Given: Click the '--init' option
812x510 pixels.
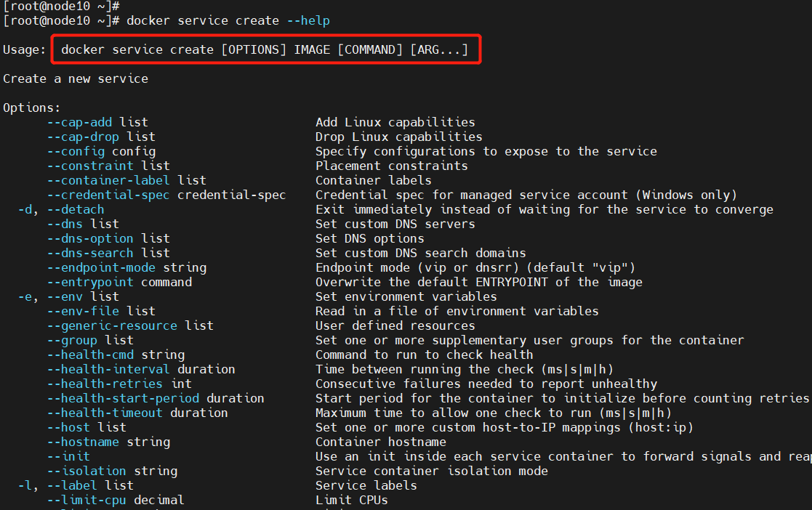Looking at the screenshot, I should click(x=68, y=456).
